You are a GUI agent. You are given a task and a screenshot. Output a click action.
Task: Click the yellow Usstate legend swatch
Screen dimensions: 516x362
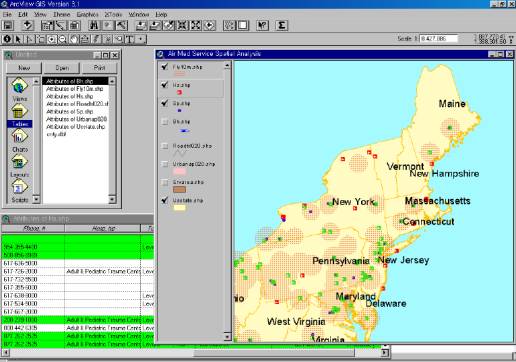179,208
